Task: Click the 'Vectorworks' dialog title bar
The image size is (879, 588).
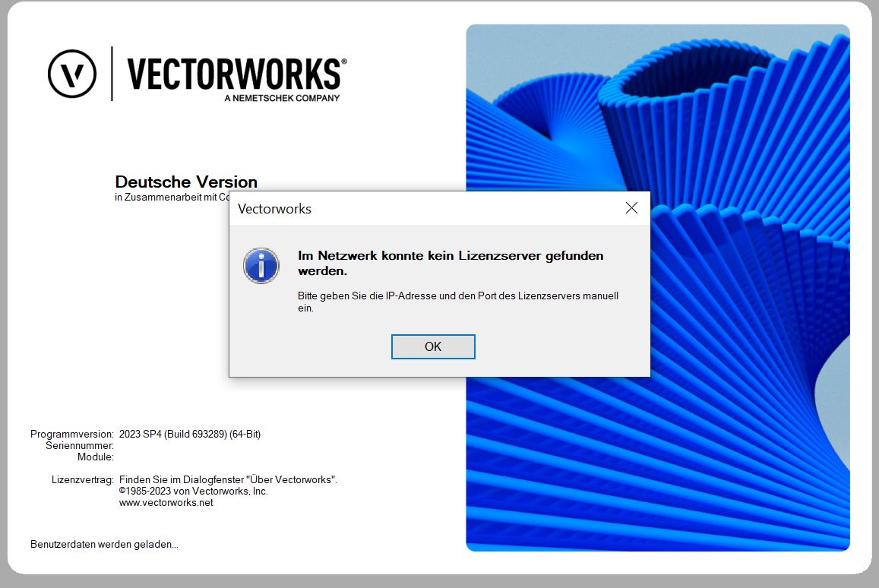Action: click(x=426, y=208)
